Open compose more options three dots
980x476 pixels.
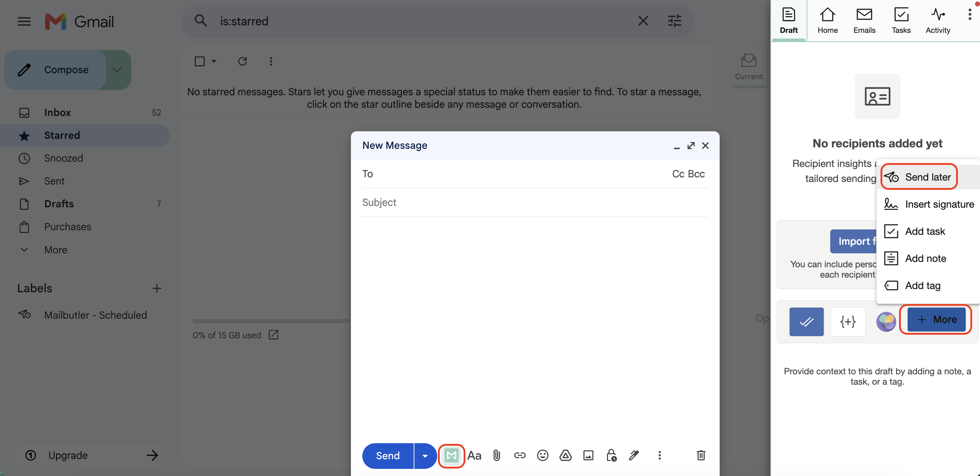point(659,455)
